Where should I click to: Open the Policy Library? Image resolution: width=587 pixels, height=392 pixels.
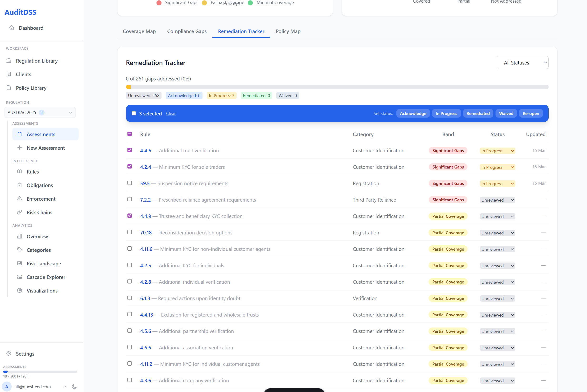[x=31, y=88]
